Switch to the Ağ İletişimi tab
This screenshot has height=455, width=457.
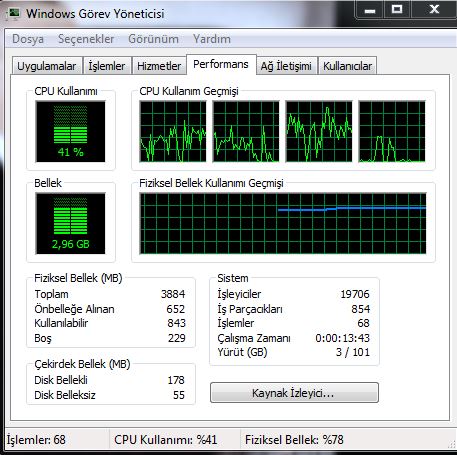286,66
